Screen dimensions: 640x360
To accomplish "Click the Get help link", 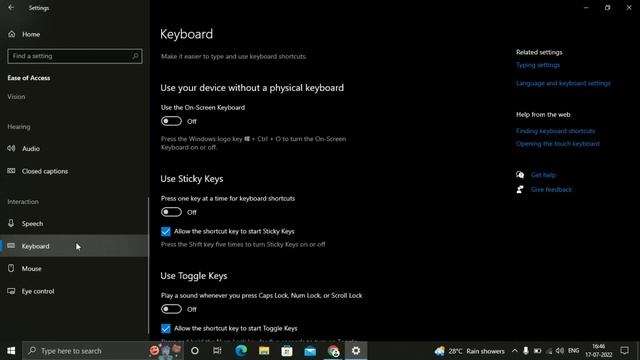I will click(x=543, y=175).
